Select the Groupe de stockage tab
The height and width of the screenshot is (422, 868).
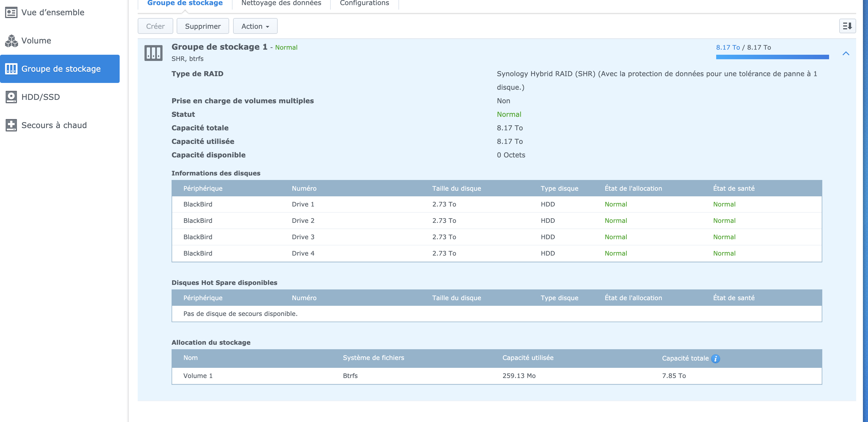click(x=185, y=3)
